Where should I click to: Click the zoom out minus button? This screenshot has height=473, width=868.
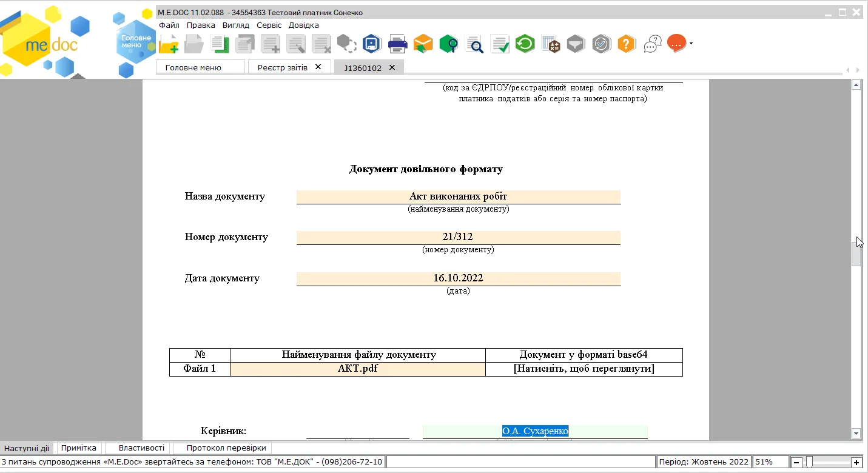click(798, 462)
